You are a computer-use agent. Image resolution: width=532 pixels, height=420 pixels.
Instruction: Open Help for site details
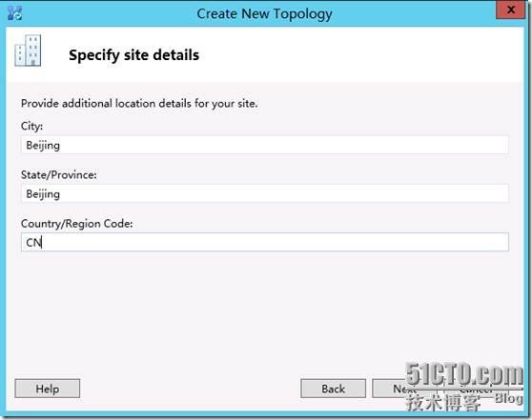48,389
